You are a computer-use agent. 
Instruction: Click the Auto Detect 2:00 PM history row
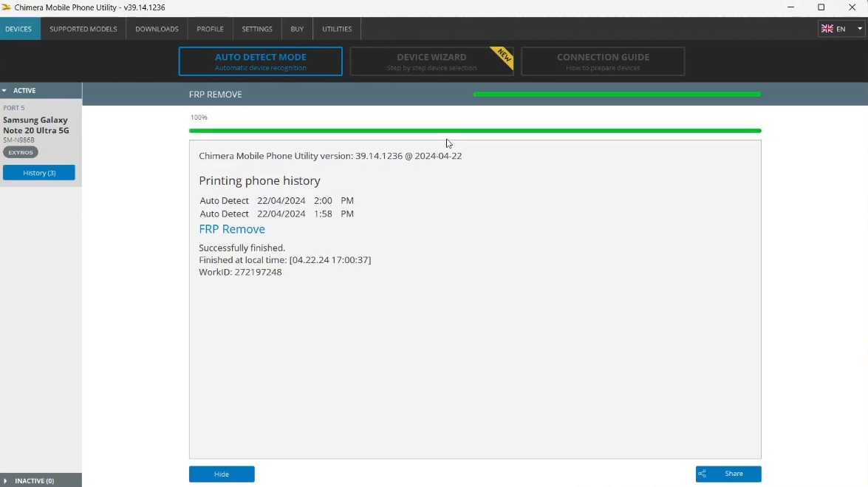coord(277,200)
